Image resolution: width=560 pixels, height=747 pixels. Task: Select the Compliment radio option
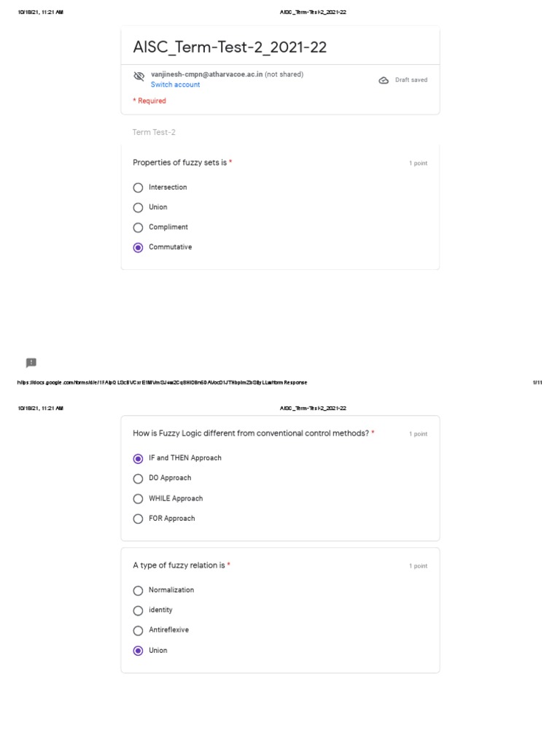pyautogui.click(x=138, y=228)
